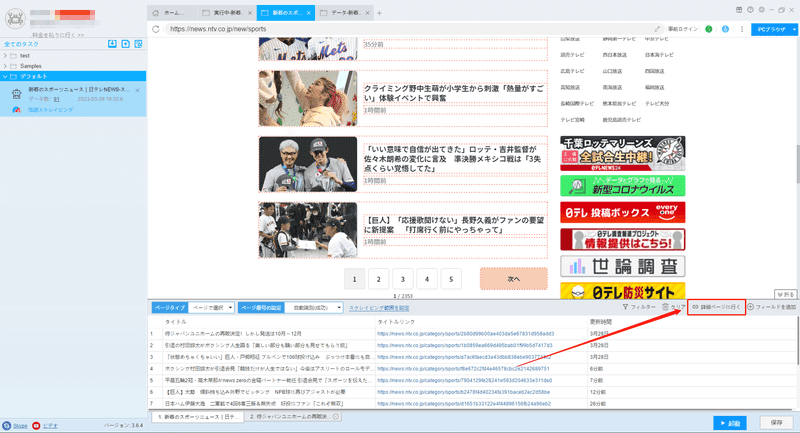Click the climbing event article thumbnail
The image size is (800, 433).
pos(308,98)
